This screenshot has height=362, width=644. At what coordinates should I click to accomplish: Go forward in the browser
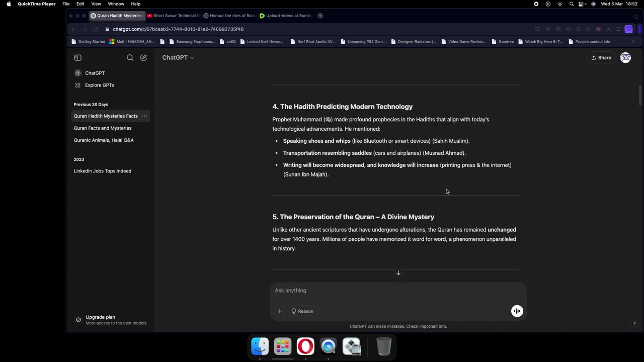point(85,29)
